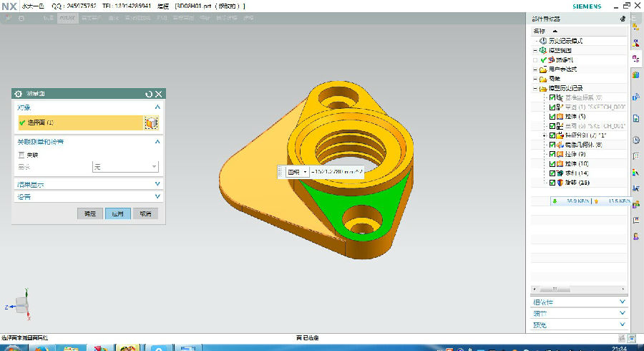Uncheck the Extrude (5) feature checkbox

pos(552,116)
